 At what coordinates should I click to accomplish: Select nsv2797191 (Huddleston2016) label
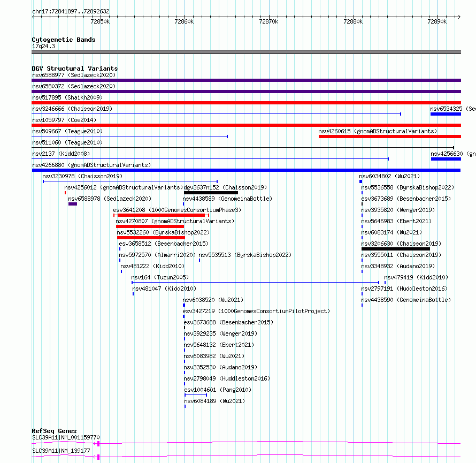[x=404, y=289]
